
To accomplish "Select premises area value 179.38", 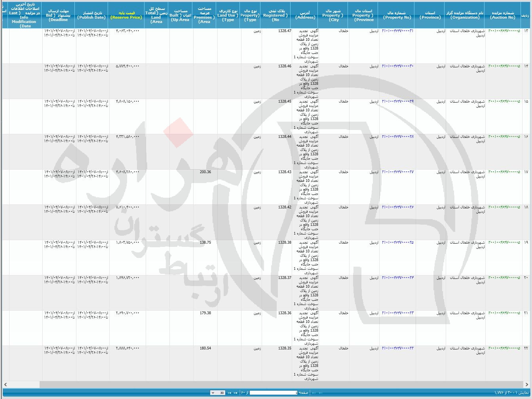I will [205, 313].
